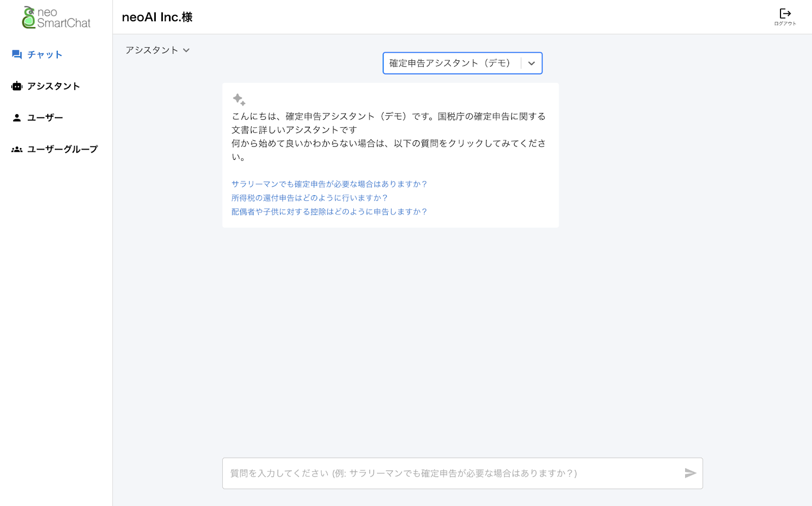
Task: Click the neo SmartChat owl logo
Action: [x=29, y=17]
